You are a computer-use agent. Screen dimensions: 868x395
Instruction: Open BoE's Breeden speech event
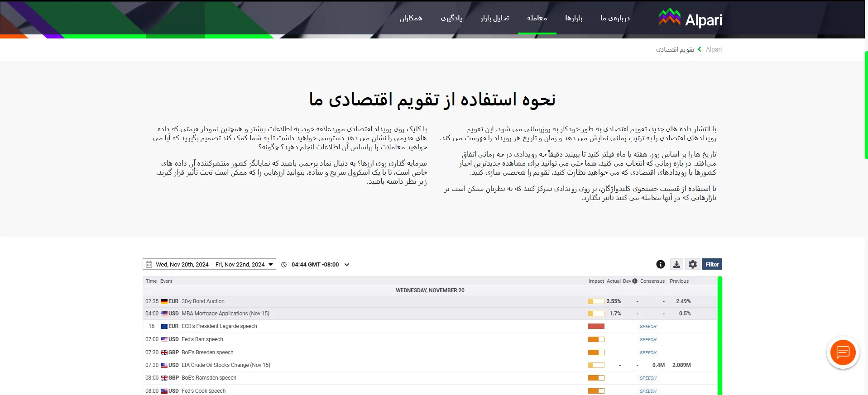coord(207,352)
